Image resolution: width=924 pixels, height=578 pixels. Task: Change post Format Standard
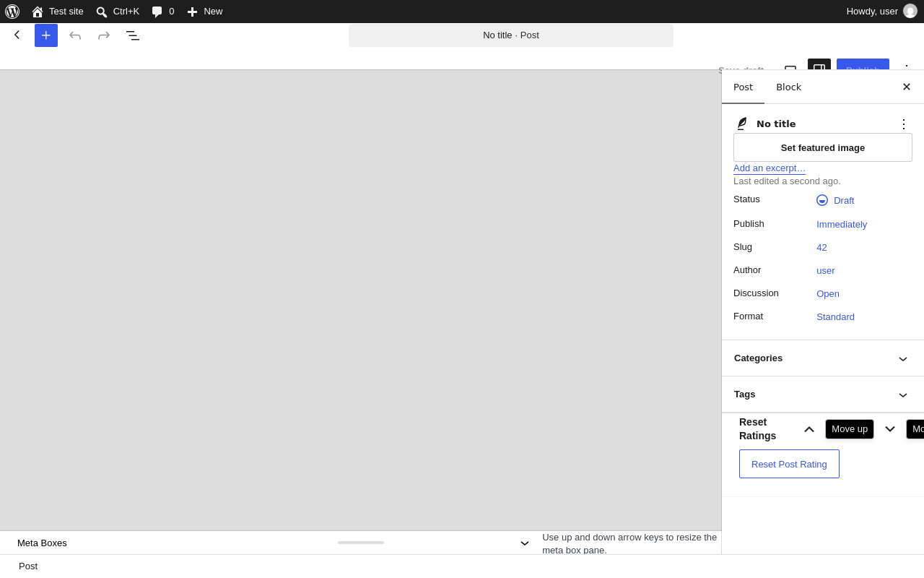(x=835, y=317)
